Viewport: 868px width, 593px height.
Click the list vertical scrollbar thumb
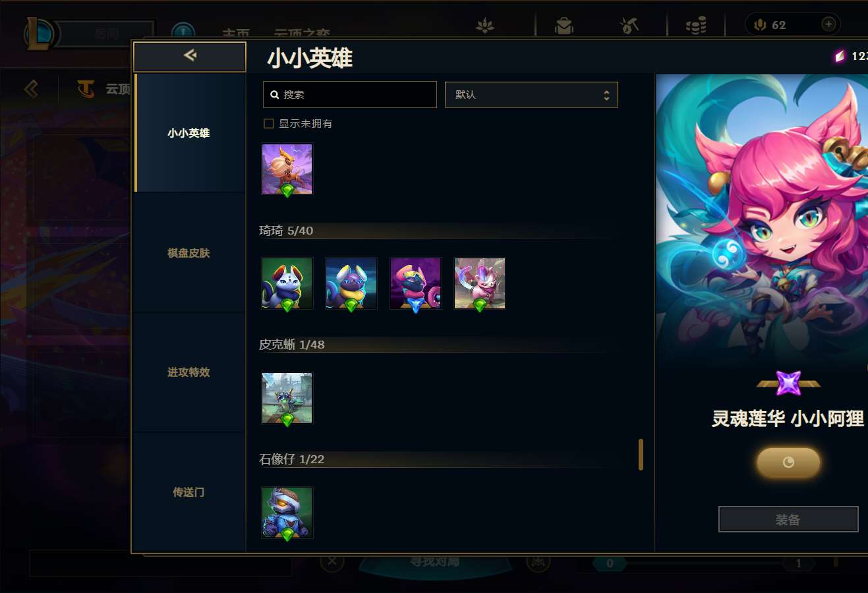pyautogui.click(x=641, y=455)
